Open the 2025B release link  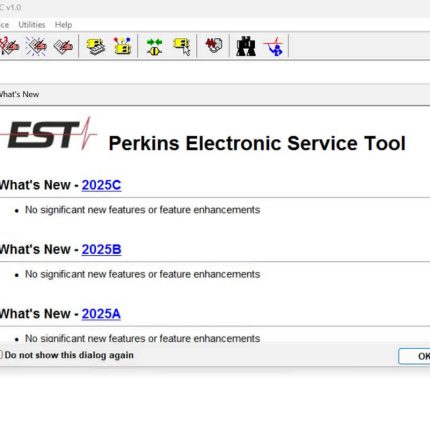point(101,250)
